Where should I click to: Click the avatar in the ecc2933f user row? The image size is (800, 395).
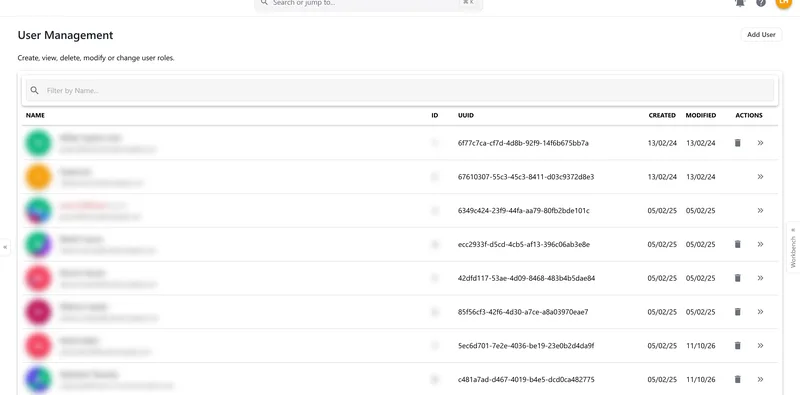coord(38,244)
